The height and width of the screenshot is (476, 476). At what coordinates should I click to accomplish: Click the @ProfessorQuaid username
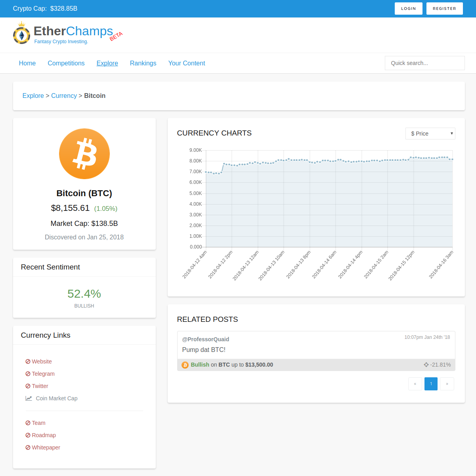tap(206, 339)
